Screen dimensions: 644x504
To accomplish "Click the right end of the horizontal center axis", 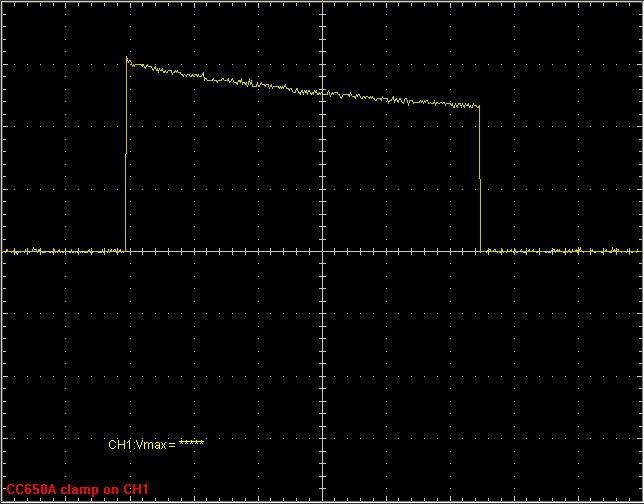I will tap(639, 251).
